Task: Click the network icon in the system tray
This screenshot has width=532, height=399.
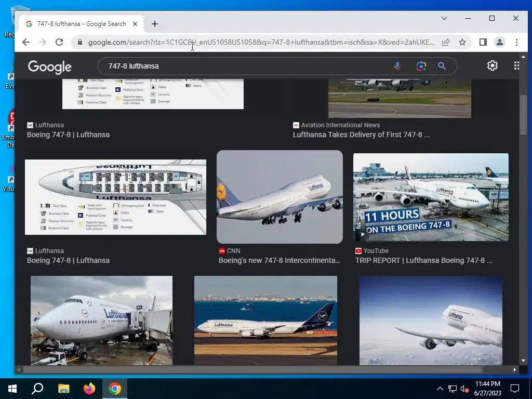Action: click(x=453, y=389)
